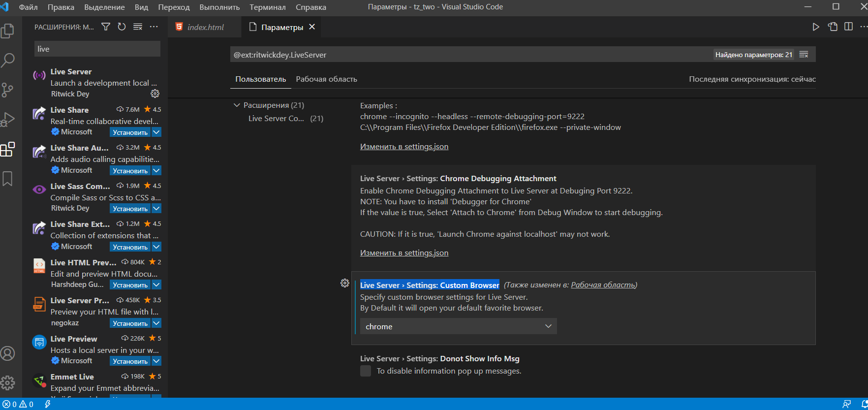The image size is (868, 410).
Task: Open gear menu for Custom Browser setting
Action: 345,283
